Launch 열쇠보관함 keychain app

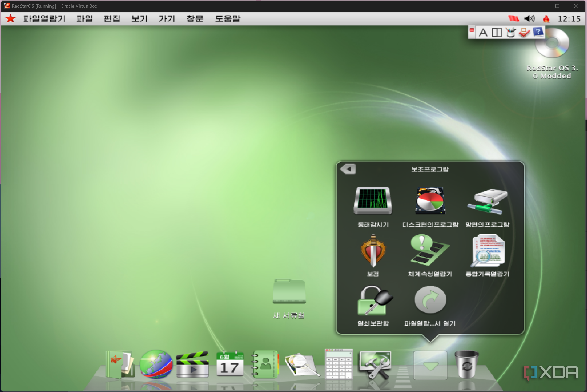(x=375, y=300)
